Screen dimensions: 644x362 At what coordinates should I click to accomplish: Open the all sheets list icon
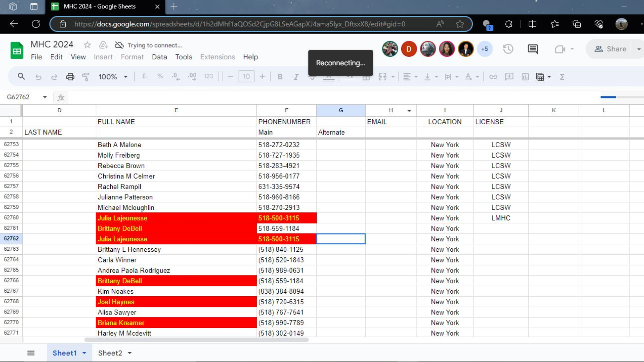(31, 353)
